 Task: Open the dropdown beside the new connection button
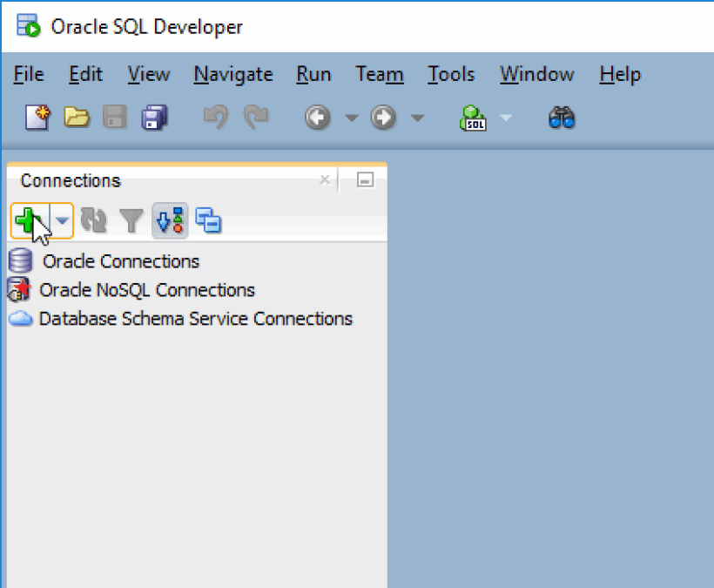click(59, 220)
